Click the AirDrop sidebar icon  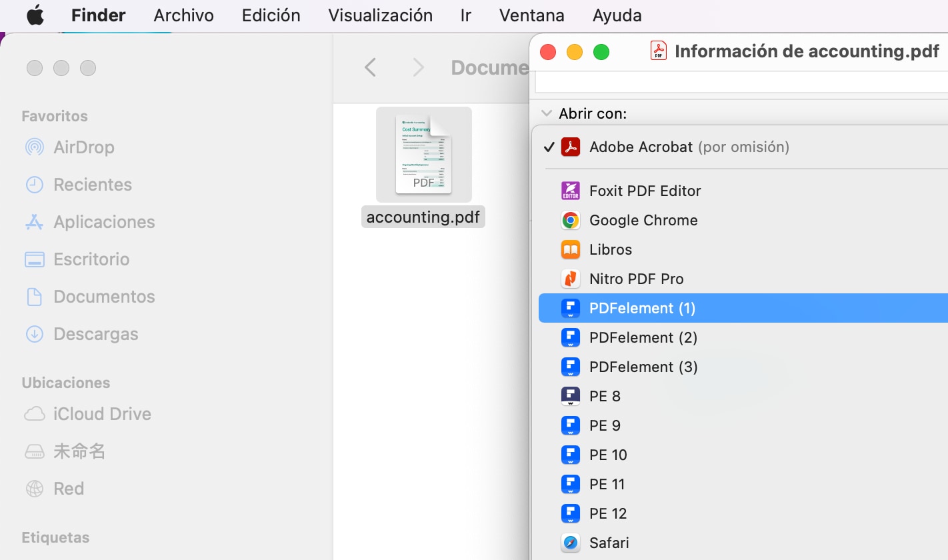pos(34,147)
